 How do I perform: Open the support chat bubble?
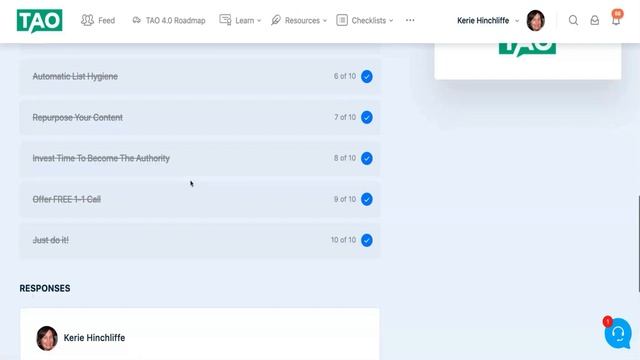click(x=618, y=333)
